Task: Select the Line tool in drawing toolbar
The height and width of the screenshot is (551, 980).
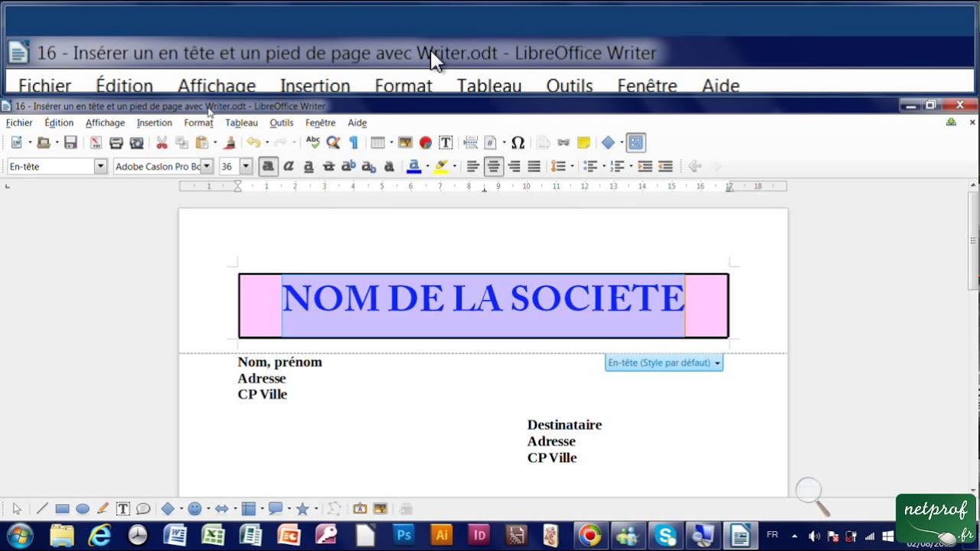Action: pos(42,509)
